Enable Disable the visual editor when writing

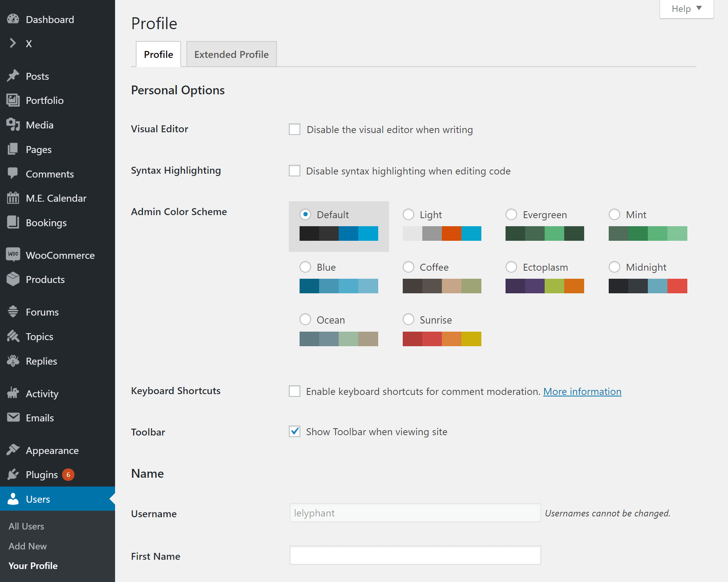[x=294, y=130]
